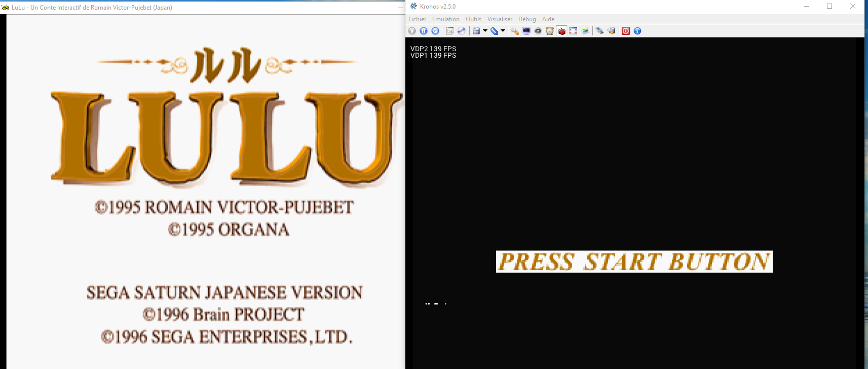Toggle fullscreen with the red arrows icon
The height and width of the screenshot is (369, 868).
573,31
